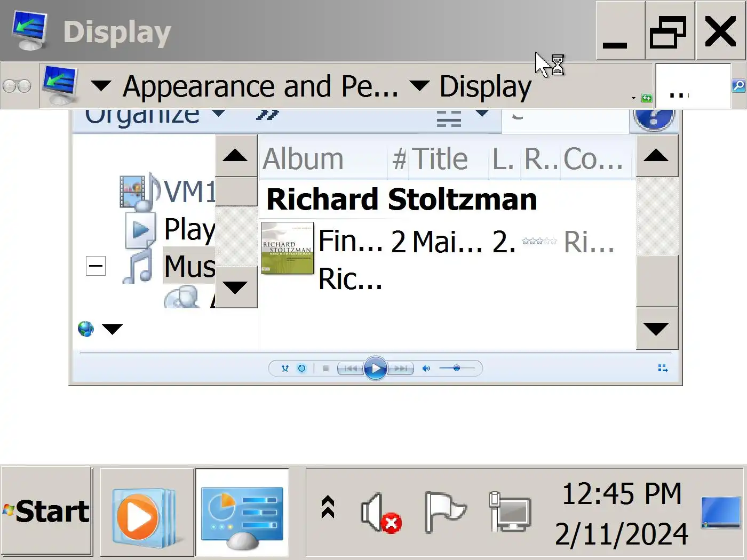Switch to Windows Media Player taskbar button

pyautogui.click(x=147, y=513)
